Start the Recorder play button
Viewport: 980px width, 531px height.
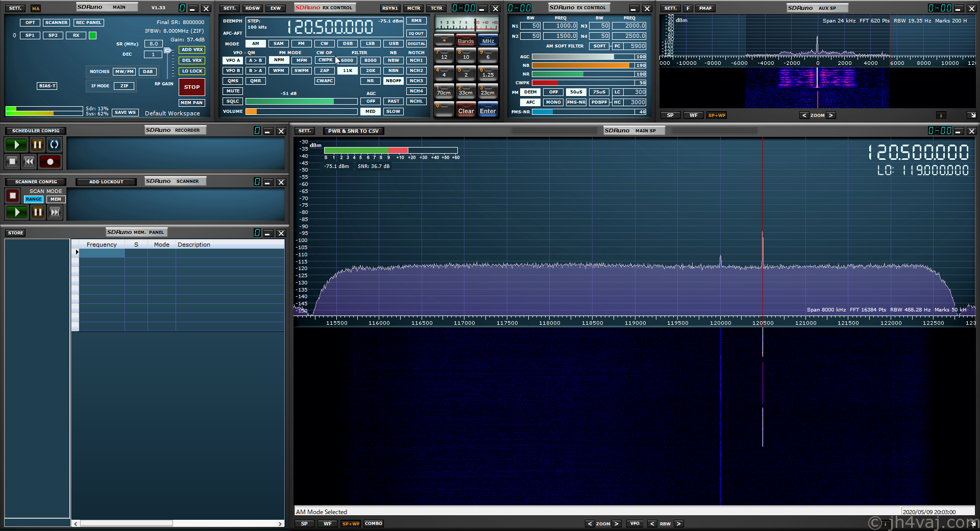pyautogui.click(x=16, y=145)
